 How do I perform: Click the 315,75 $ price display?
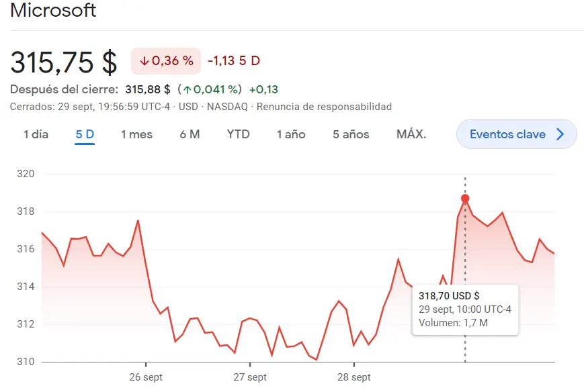[64, 62]
